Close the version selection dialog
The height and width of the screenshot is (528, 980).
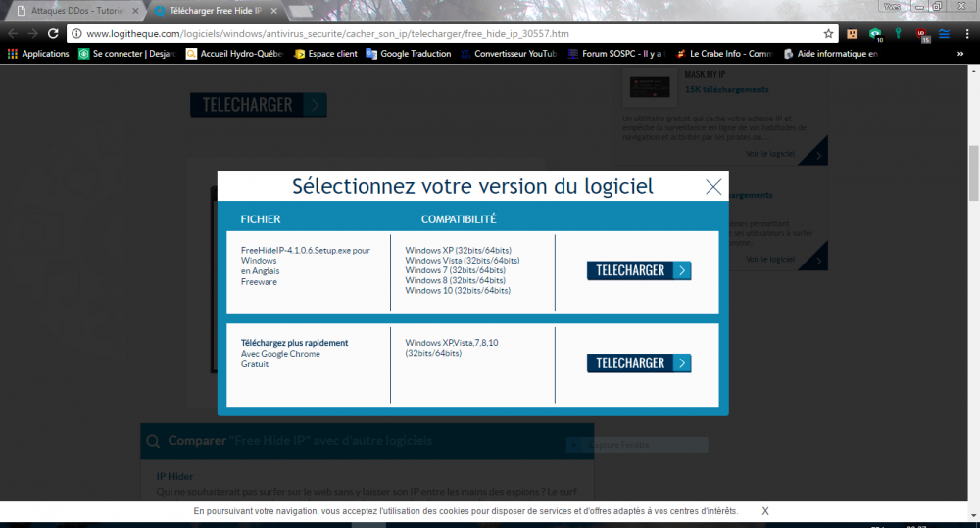point(713,187)
